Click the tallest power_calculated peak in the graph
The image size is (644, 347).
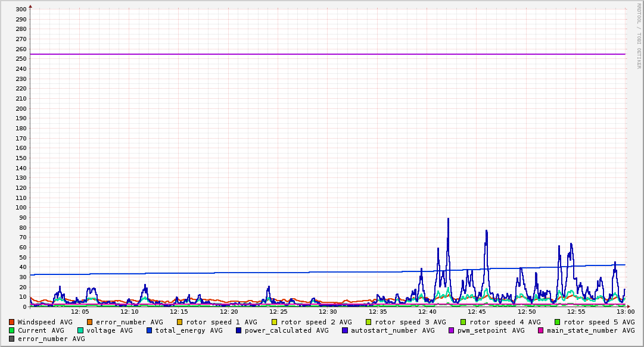(448, 219)
